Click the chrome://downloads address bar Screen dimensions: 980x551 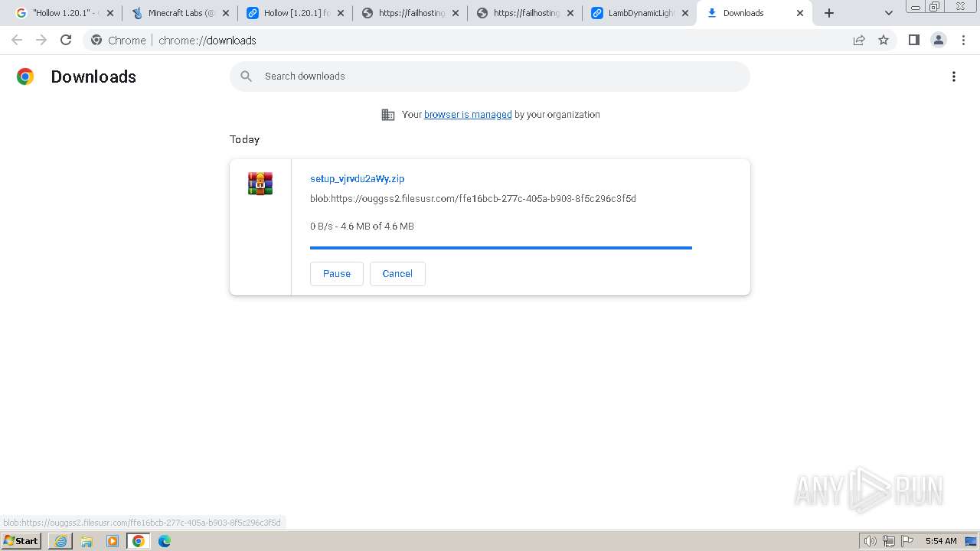coord(490,40)
